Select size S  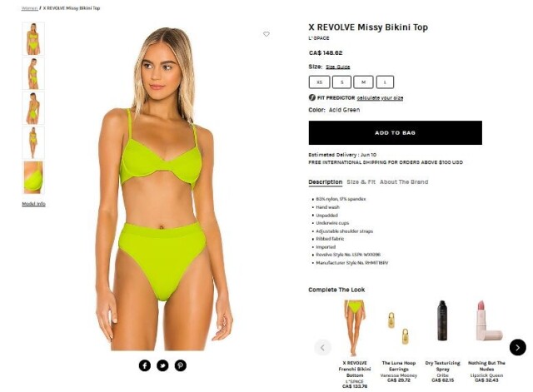(x=341, y=82)
